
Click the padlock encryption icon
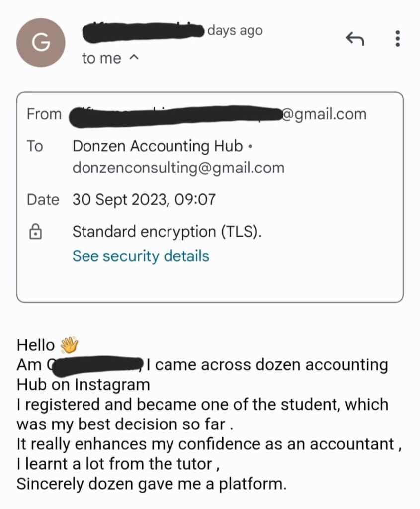coord(35,232)
